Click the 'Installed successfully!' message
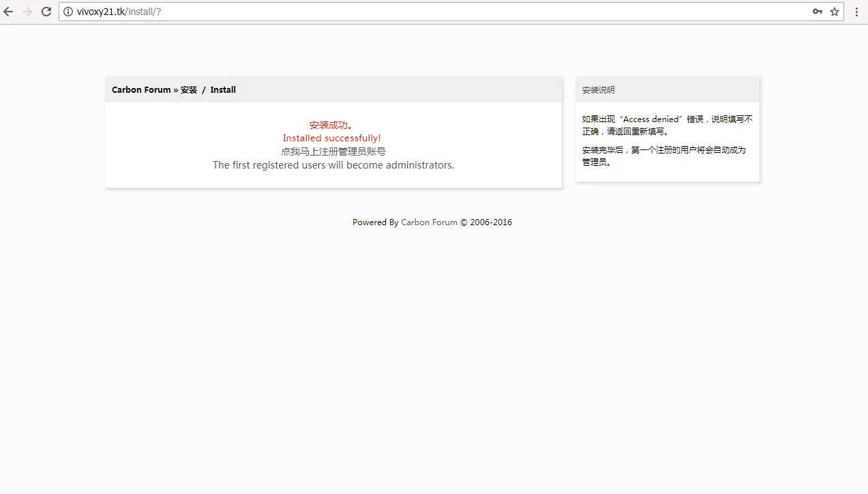 [x=332, y=139]
